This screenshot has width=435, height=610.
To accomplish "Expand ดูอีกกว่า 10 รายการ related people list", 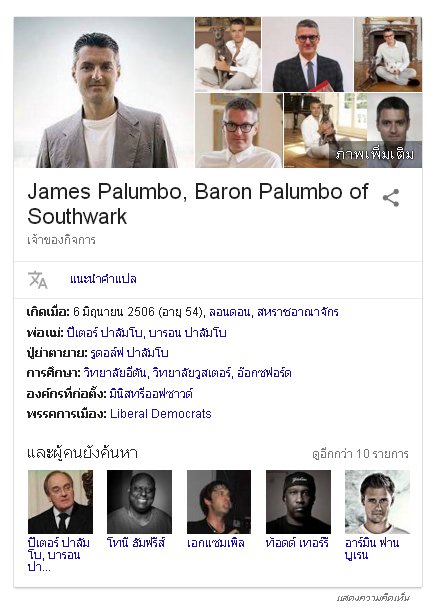I will [x=360, y=454].
